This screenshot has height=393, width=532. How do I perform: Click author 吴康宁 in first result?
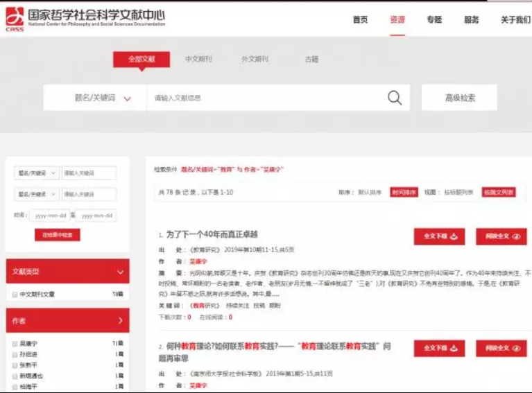(198, 261)
